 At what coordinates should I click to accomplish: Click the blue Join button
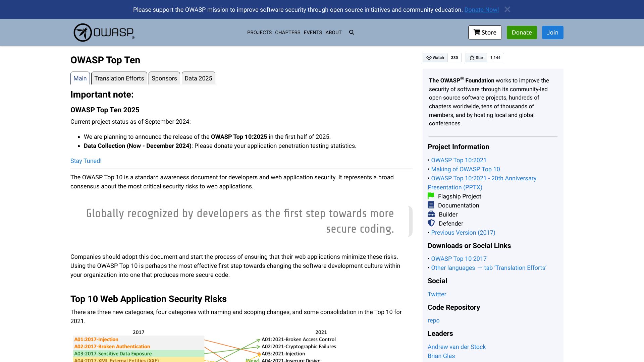(552, 33)
